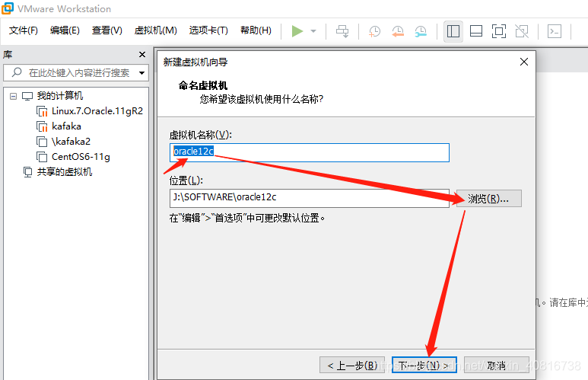Select 我的计算机 label in the library
The image size is (588, 380).
[59, 96]
